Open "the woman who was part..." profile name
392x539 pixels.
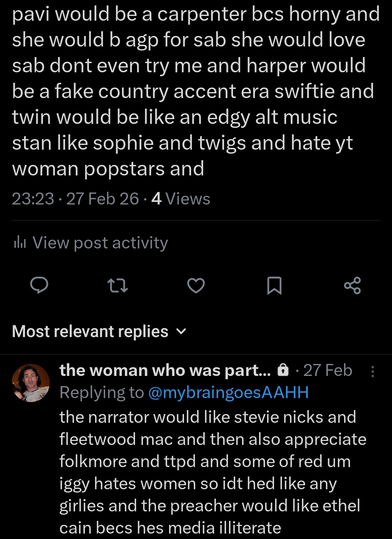pos(165,370)
